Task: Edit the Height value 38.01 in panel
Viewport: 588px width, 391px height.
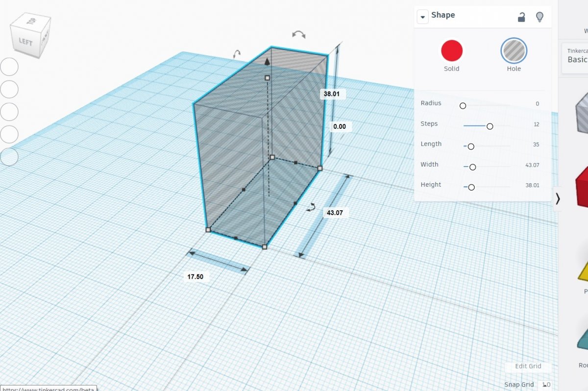Action: 532,185
